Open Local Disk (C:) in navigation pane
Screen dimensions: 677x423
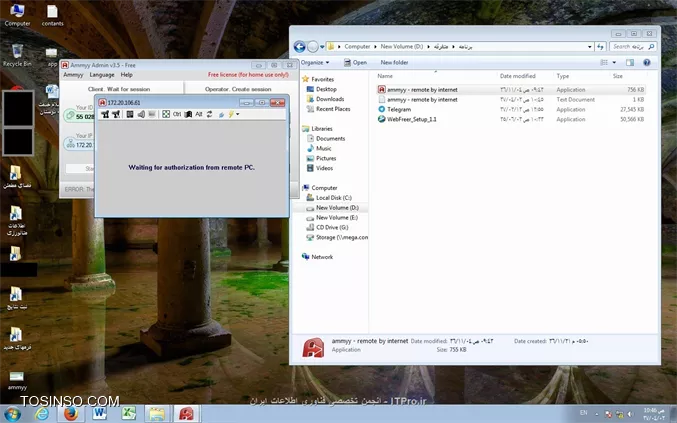pyautogui.click(x=329, y=198)
